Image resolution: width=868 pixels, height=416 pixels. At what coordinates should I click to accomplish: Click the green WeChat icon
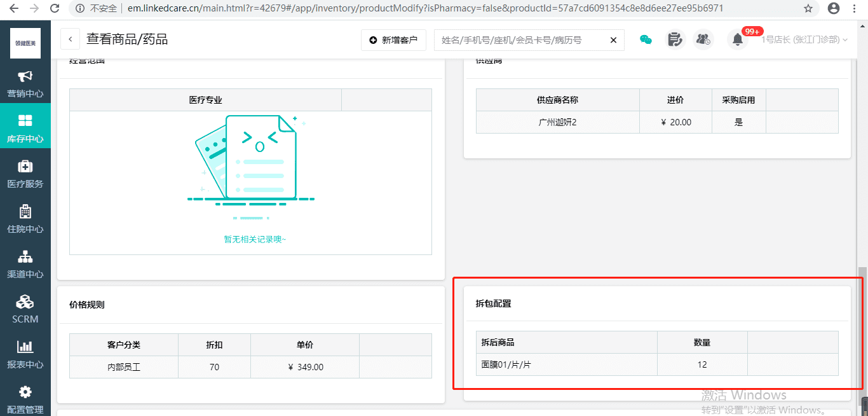646,39
